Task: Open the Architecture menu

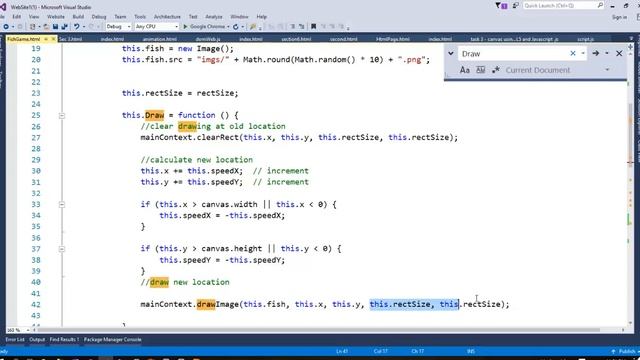Action: [167, 17]
